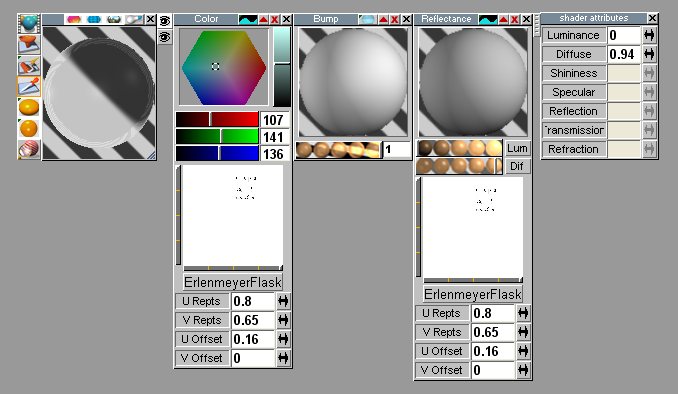Image resolution: width=678 pixels, height=394 pixels.
Task: Click the U Repts adjuster in Color panel
Action: coord(283,301)
